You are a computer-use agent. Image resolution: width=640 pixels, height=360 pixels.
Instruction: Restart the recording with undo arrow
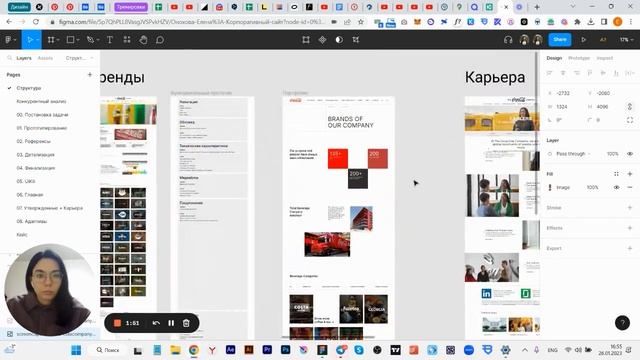[x=156, y=323]
